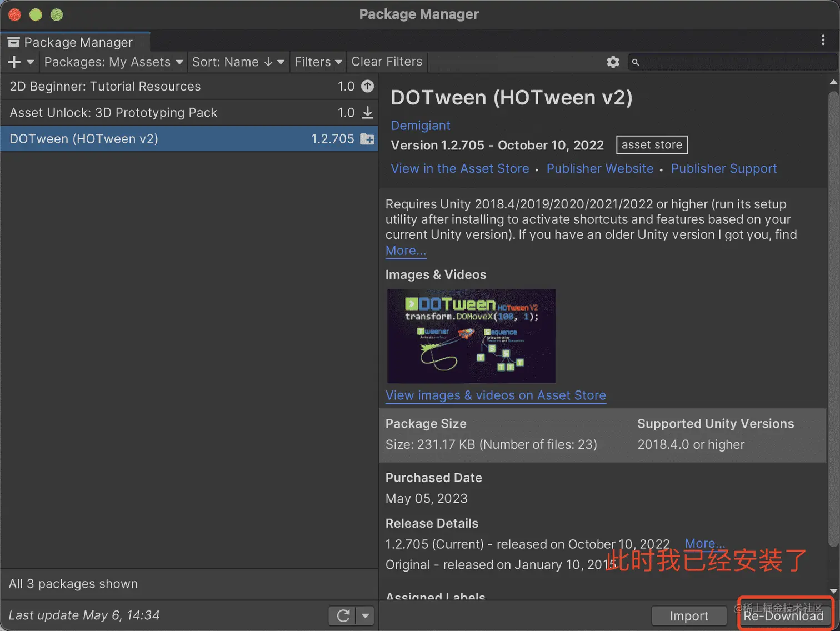Viewport: 840px width, 631px height.
Task: Click the Clear Filters button
Action: tap(386, 62)
